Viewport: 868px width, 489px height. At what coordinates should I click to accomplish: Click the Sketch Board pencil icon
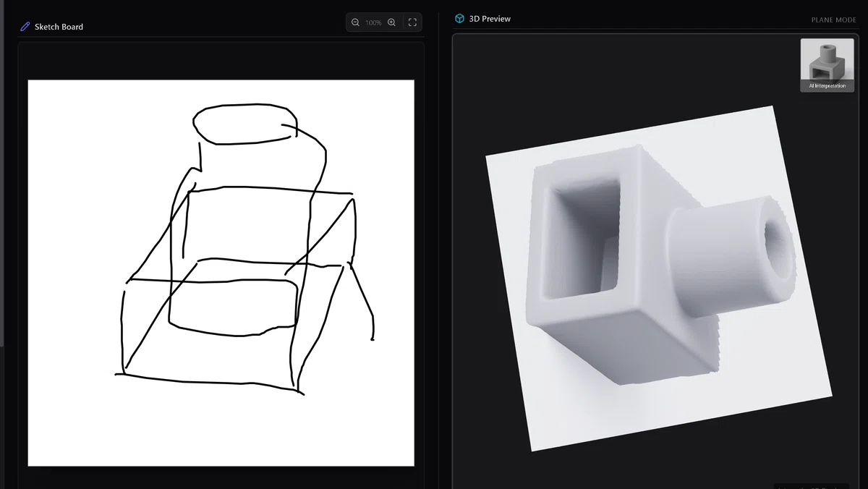[x=25, y=27]
